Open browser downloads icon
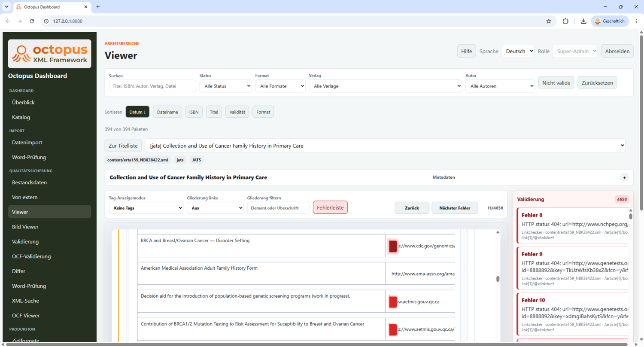This screenshot has height=347, width=644. tap(583, 21)
